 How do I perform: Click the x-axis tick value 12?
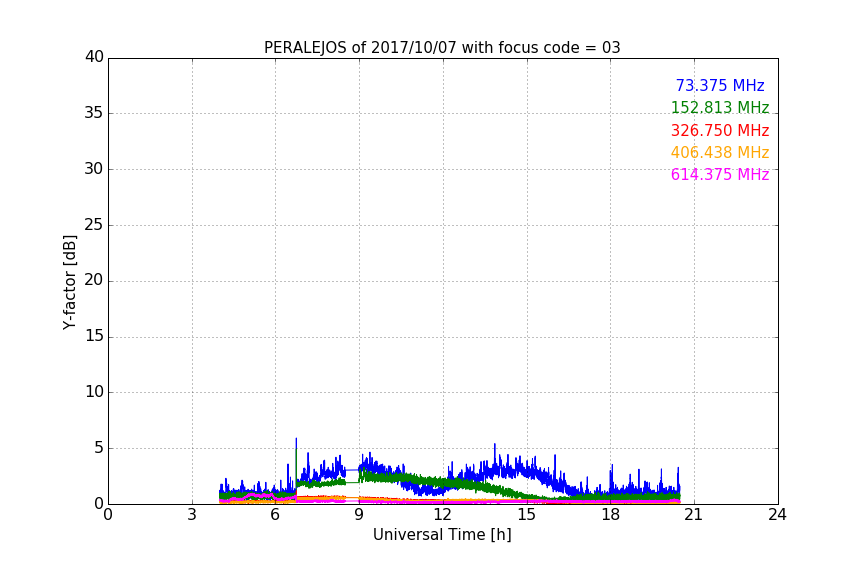443,515
